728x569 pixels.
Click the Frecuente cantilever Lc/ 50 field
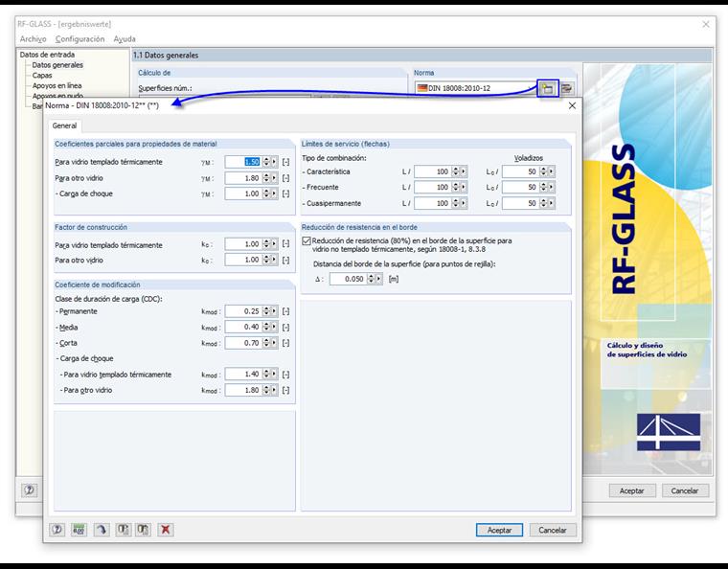(x=520, y=188)
